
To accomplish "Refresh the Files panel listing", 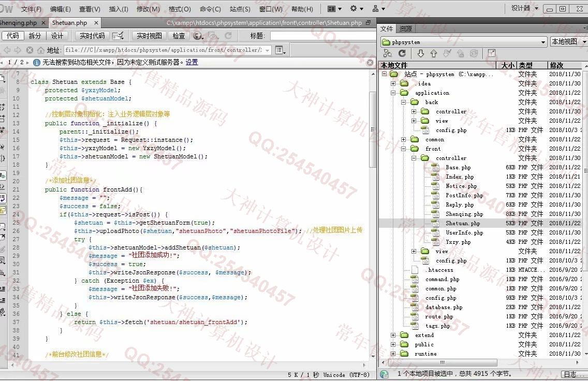I will [x=402, y=53].
